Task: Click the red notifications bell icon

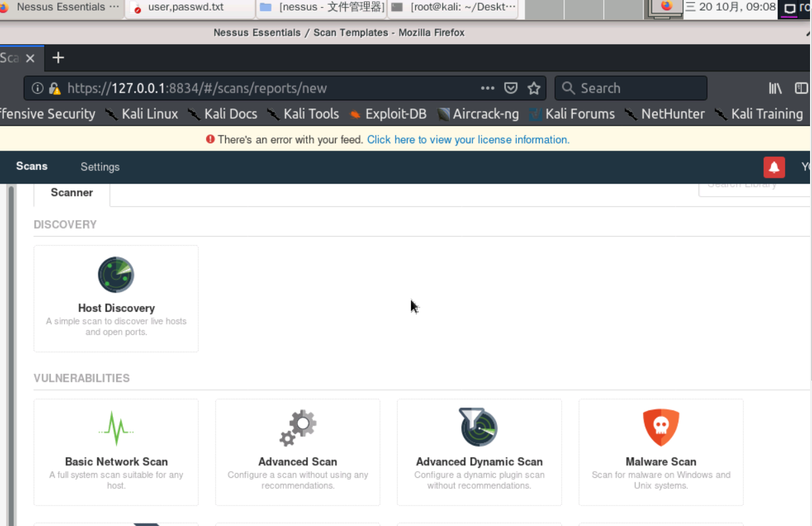Action: (774, 167)
